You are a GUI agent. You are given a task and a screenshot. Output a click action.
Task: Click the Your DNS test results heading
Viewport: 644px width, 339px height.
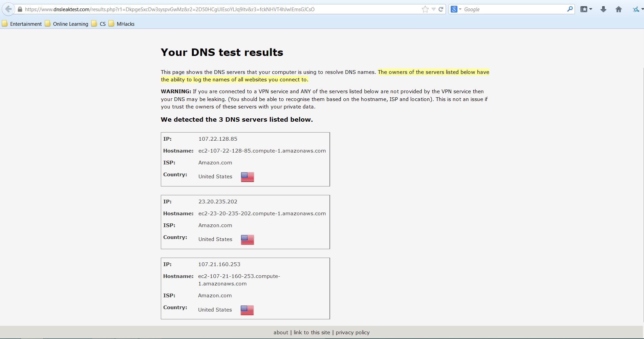(x=222, y=53)
